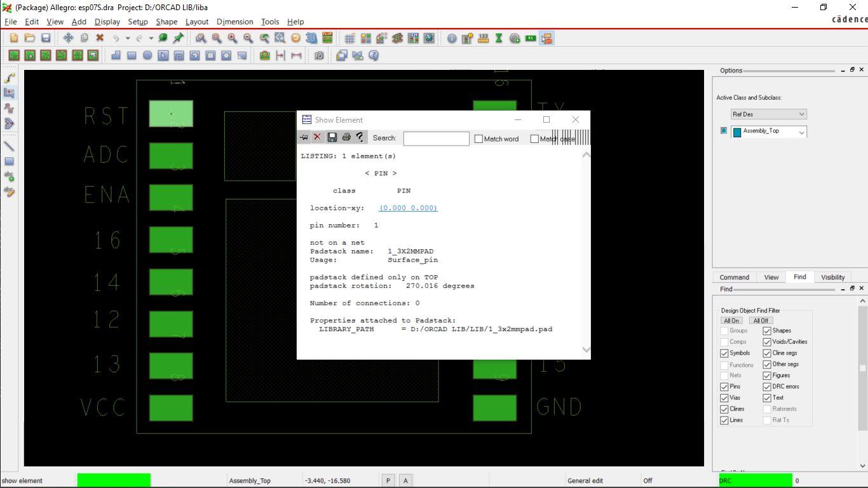Screen dimensions: 868x488
Task: Click the green DRC status indicator
Action: [756, 480]
